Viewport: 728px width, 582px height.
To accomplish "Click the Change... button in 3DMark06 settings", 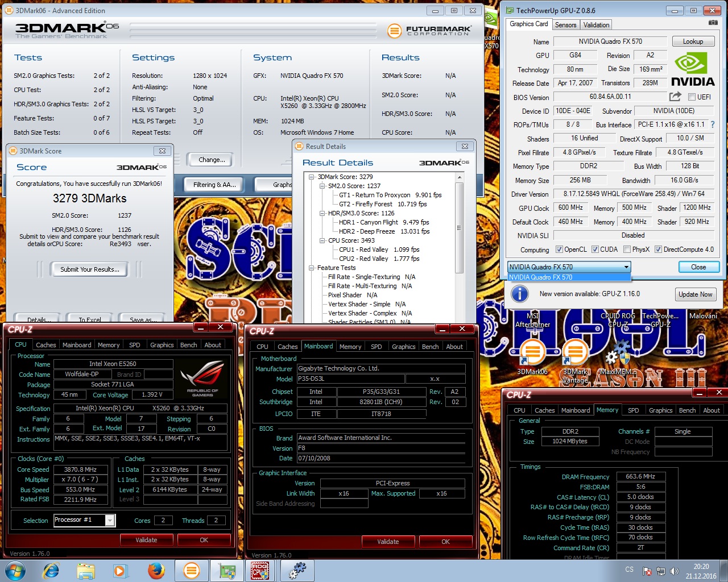I will click(212, 160).
